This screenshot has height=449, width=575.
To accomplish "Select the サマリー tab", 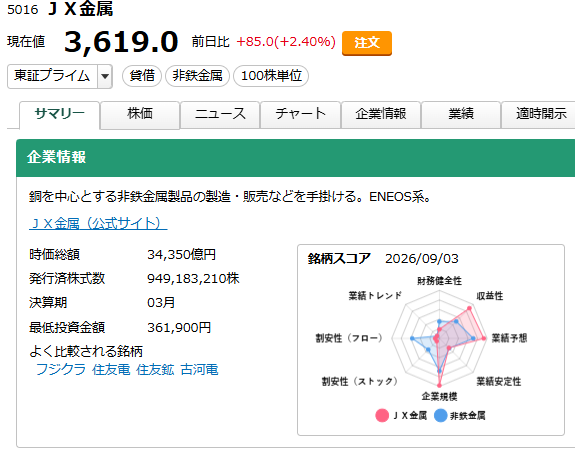I will (x=59, y=114).
